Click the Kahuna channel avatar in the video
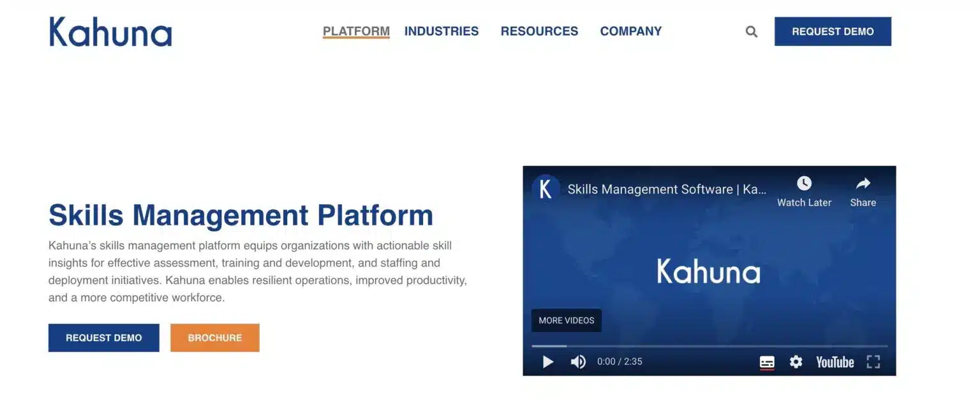Image resolution: width=980 pixels, height=408 pixels. tap(546, 189)
